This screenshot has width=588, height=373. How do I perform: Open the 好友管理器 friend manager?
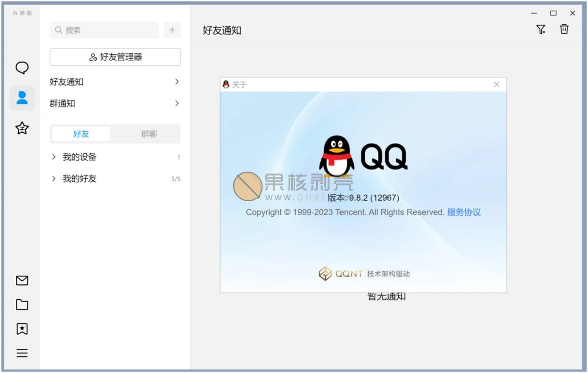(115, 57)
